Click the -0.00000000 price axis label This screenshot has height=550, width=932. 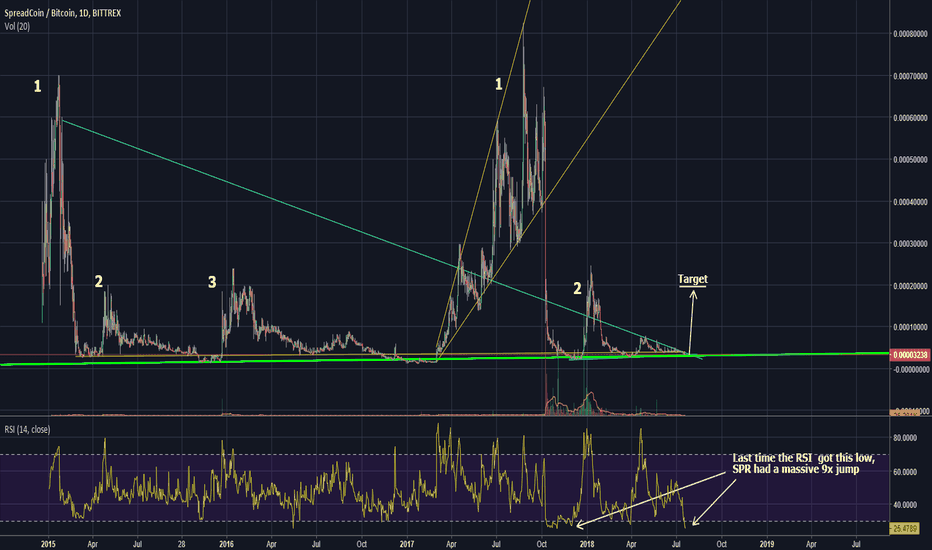[910, 370]
